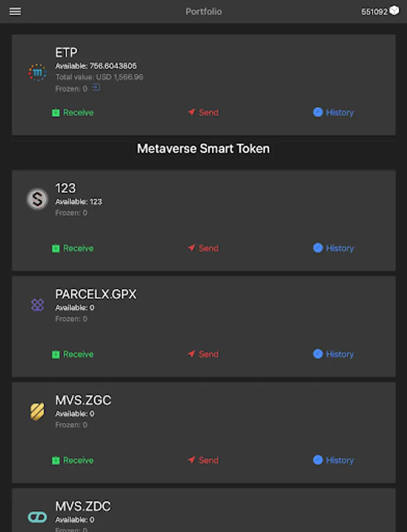Click the ETP token logo
The height and width of the screenshot is (532, 407).
click(37, 72)
